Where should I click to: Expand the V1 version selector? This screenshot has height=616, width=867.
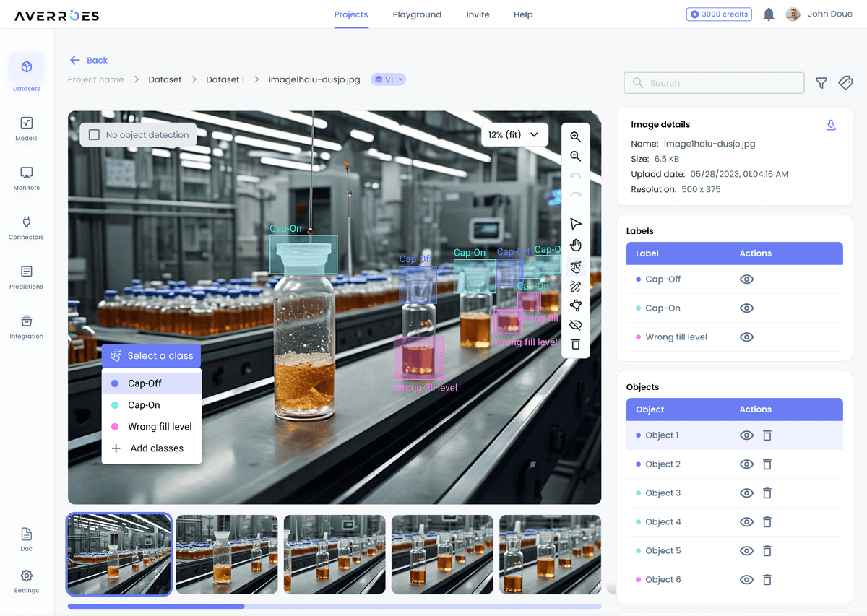pyautogui.click(x=388, y=79)
